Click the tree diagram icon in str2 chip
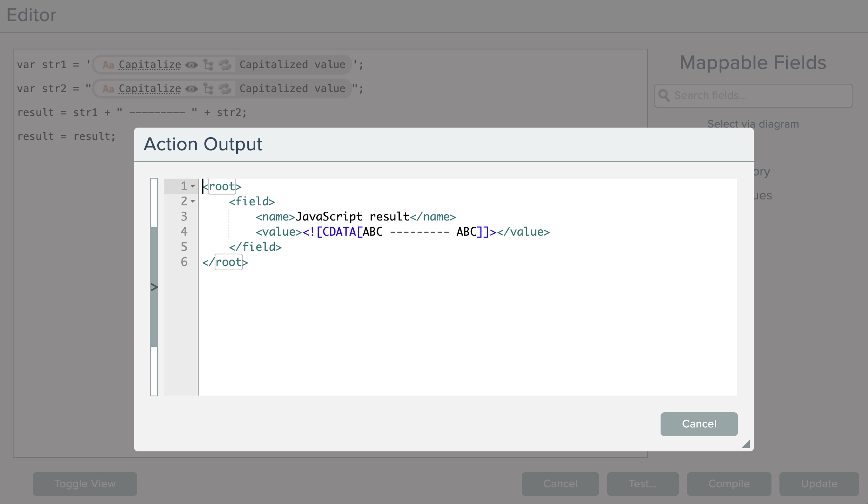This screenshot has height=504, width=868. [x=208, y=89]
